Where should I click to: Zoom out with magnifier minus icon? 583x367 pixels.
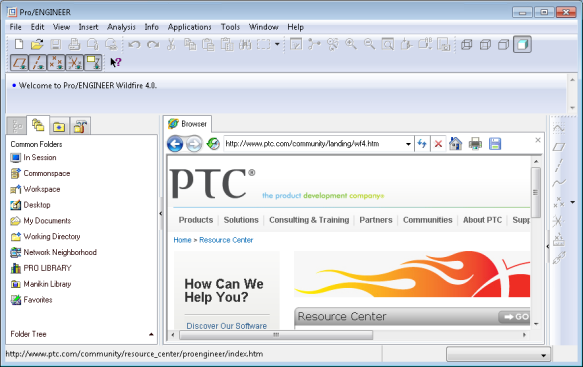369,44
